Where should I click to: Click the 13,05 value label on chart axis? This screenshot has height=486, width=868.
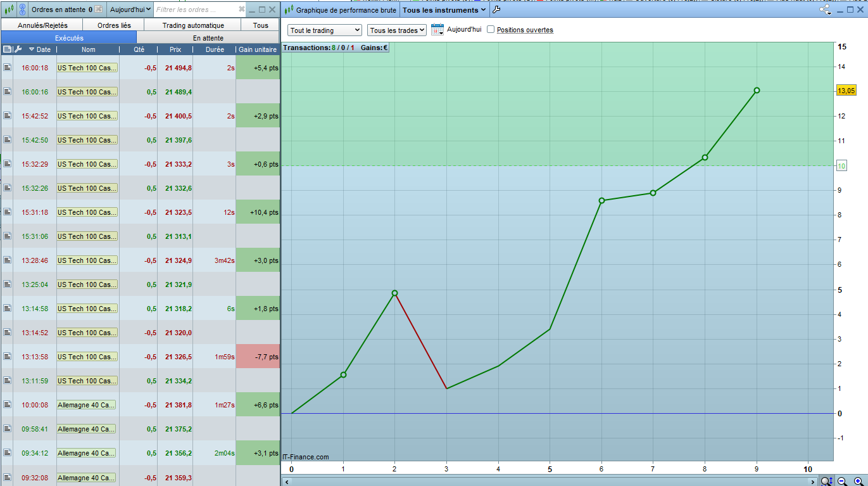846,91
